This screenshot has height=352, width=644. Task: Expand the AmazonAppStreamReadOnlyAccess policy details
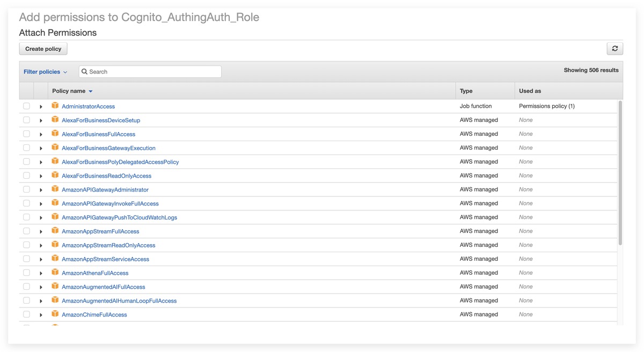coord(41,245)
